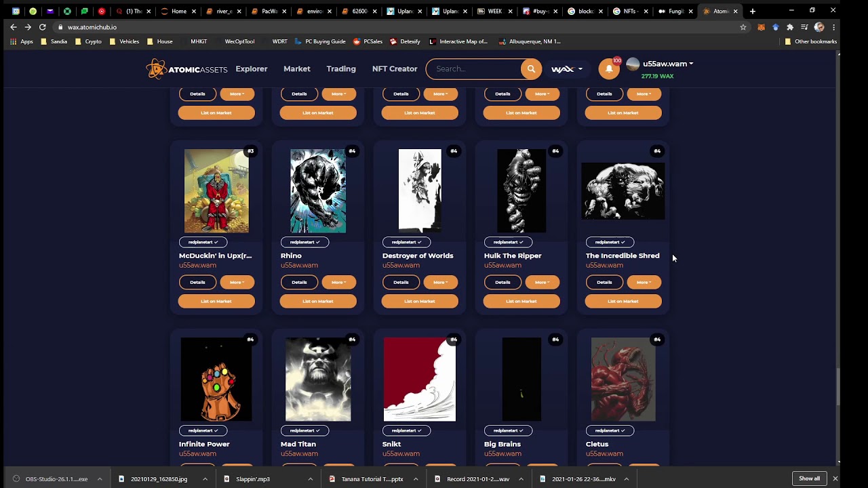Click in the Search input field

pyautogui.click(x=475, y=68)
